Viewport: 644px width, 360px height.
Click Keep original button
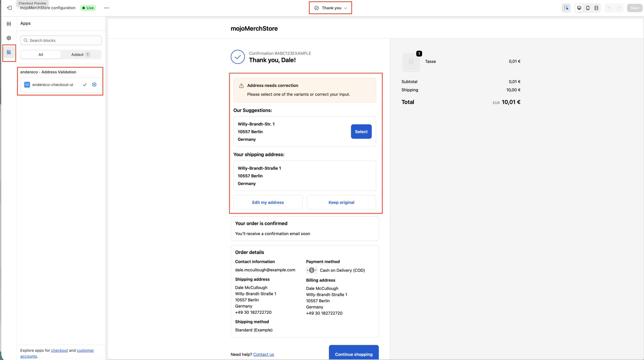(341, 202)
